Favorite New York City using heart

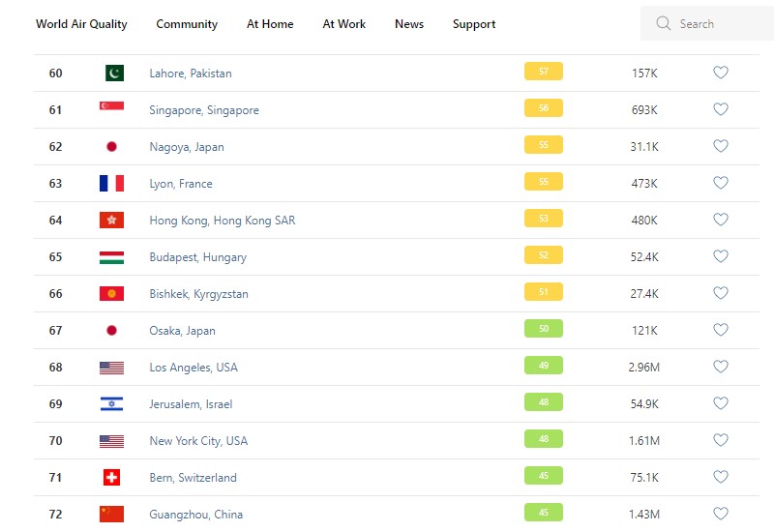tap(720, 440)
